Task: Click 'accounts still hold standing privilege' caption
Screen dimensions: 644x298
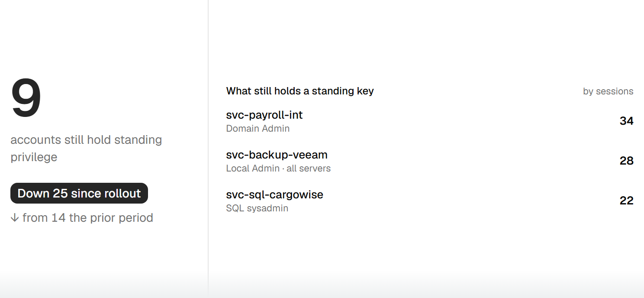Action: coord(86,148)
